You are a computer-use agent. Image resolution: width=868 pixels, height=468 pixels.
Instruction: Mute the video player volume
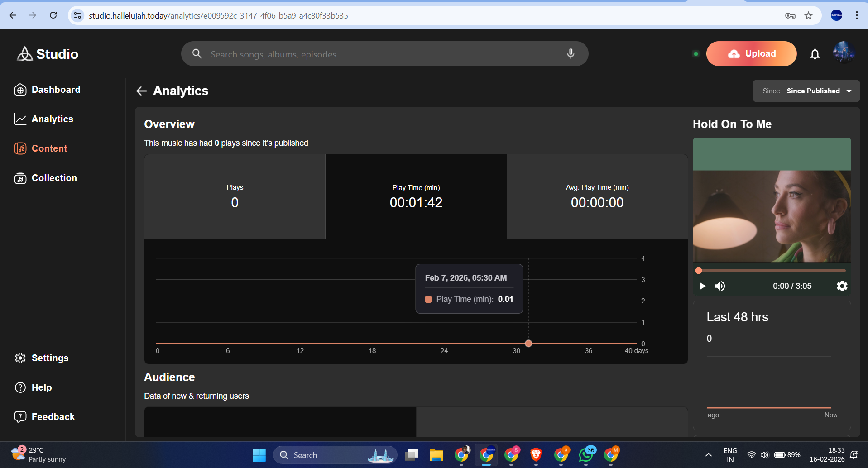(719, 286)
